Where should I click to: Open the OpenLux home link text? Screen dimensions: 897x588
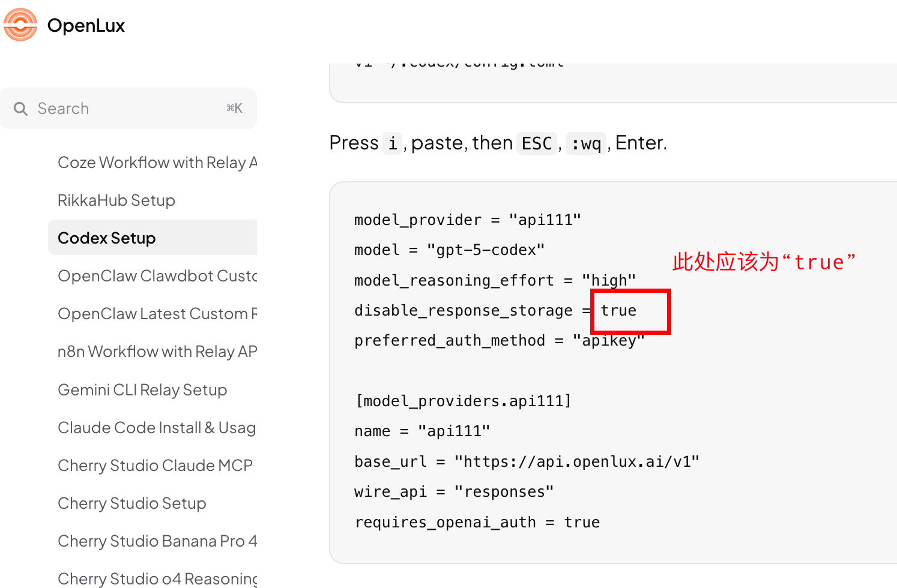click(86, 26)
